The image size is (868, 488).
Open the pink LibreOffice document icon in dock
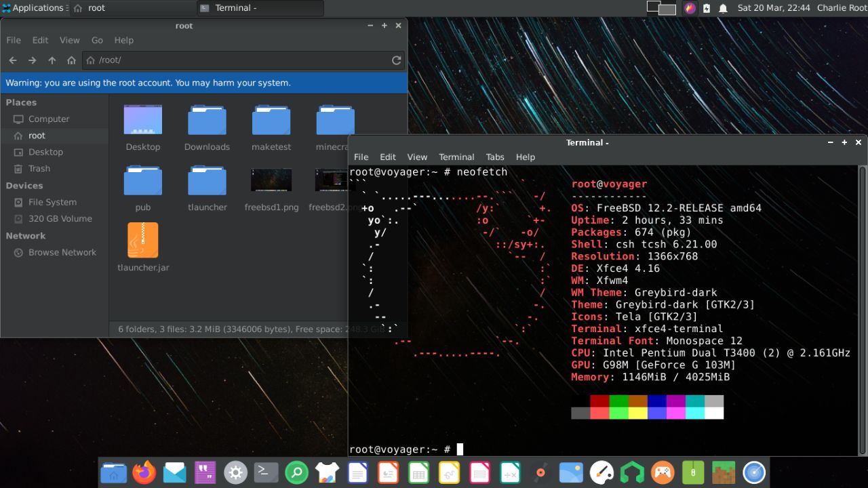[479, 472]
